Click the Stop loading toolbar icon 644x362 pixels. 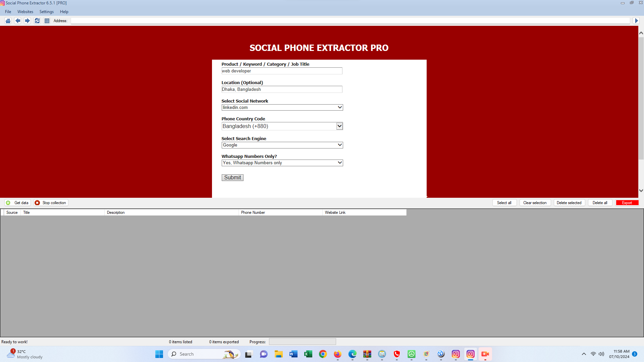(x=47, y=21)
